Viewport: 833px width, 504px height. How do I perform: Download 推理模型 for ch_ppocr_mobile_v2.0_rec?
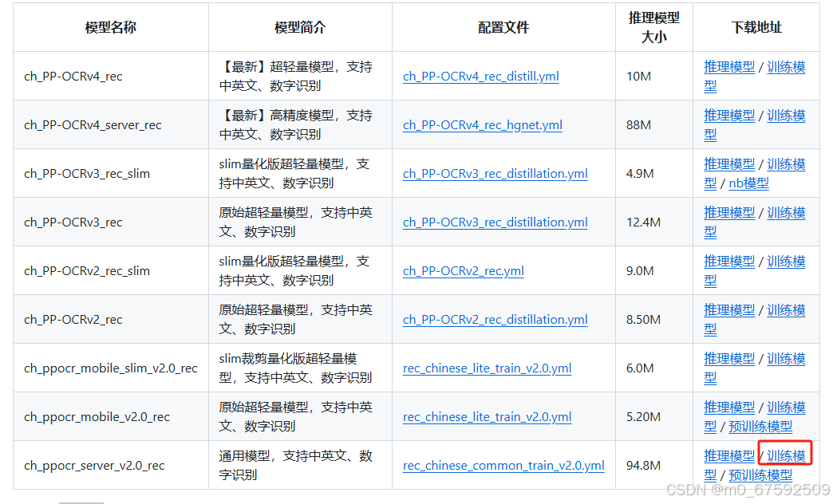[729, 408]
